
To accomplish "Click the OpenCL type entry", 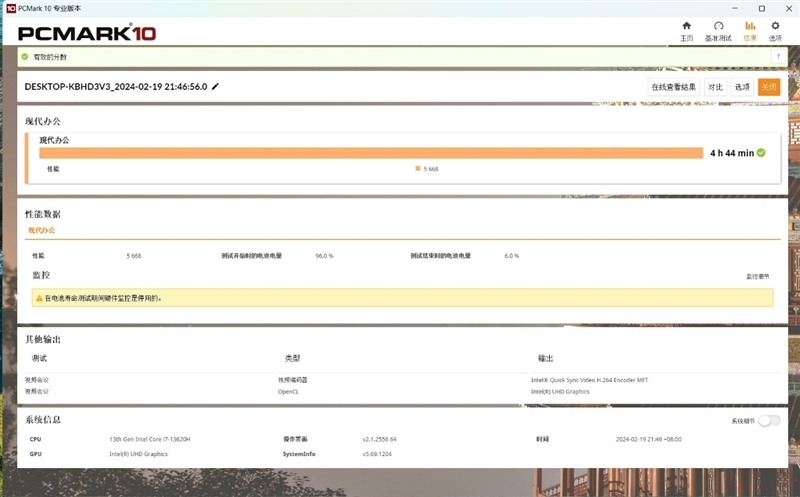I will pos(288,392).
